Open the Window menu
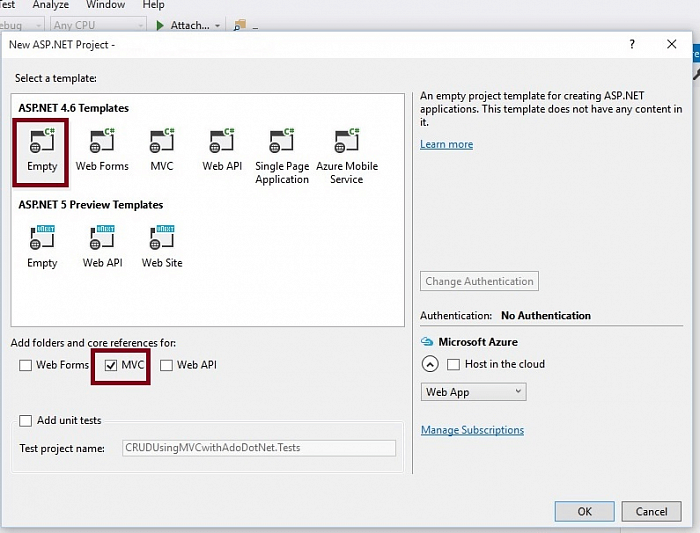This screenshot has width=700, height=533. coord(105,5)
